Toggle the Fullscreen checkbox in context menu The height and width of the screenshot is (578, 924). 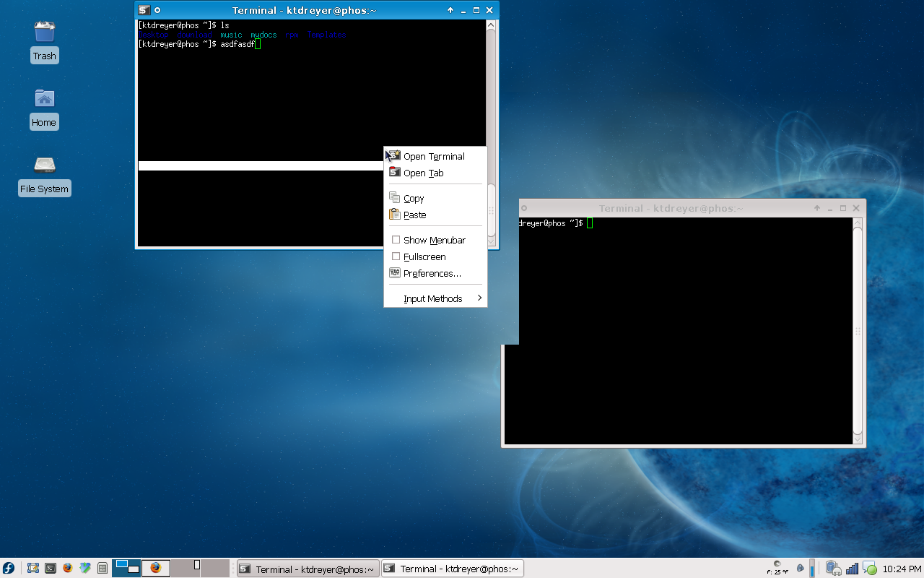coord(396,256)
